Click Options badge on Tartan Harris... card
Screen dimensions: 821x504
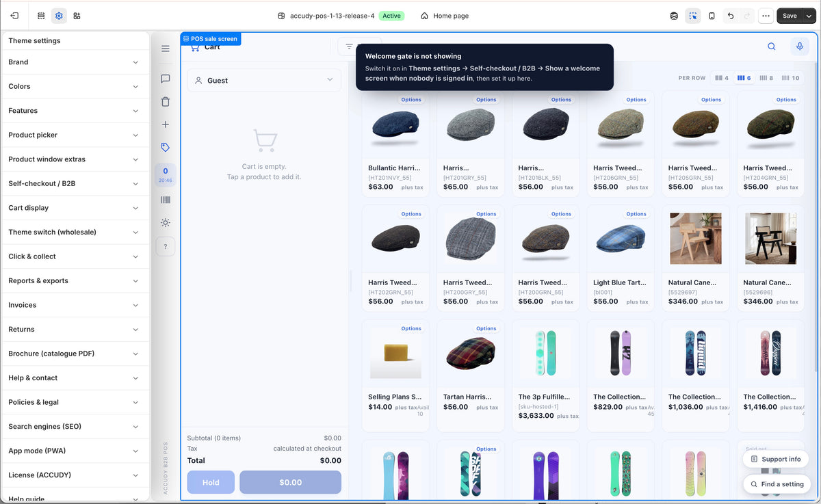coord(486,328)
